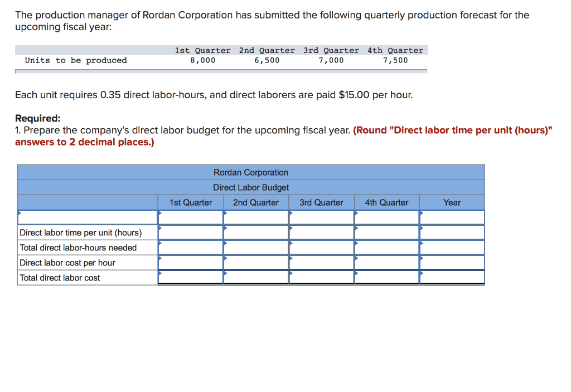Select Total direct labor cost Year cell

coord(452,278)
